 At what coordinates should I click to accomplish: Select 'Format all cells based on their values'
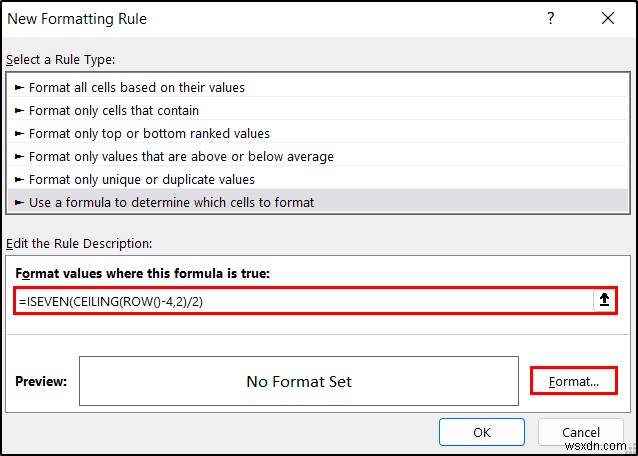tap(137, 87)
